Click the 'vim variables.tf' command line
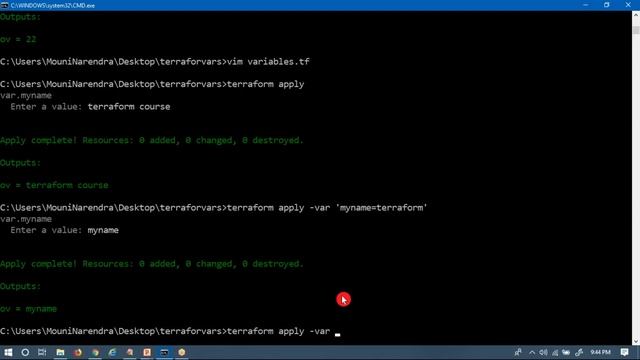Screen dimensions: 640x360 point(155,62)
